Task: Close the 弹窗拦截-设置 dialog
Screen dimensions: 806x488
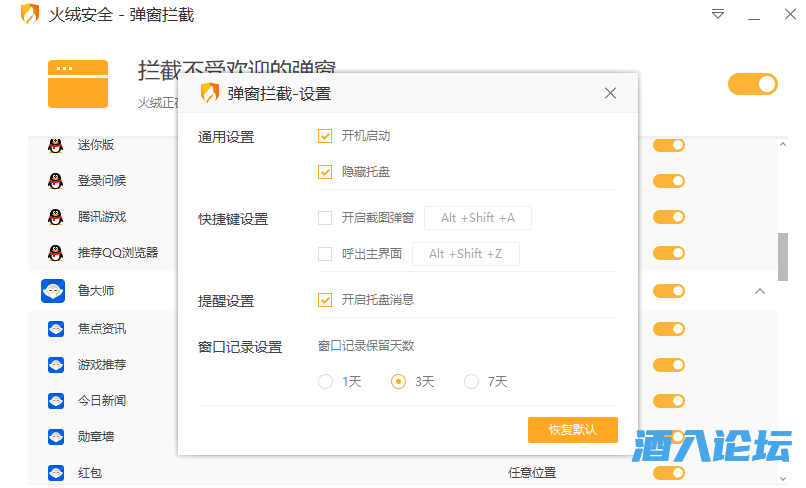Action: [x=610, y=94]
